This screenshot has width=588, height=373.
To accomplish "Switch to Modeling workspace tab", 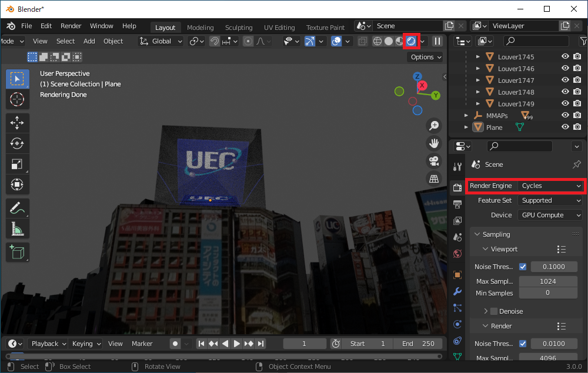I will [201, 28].
